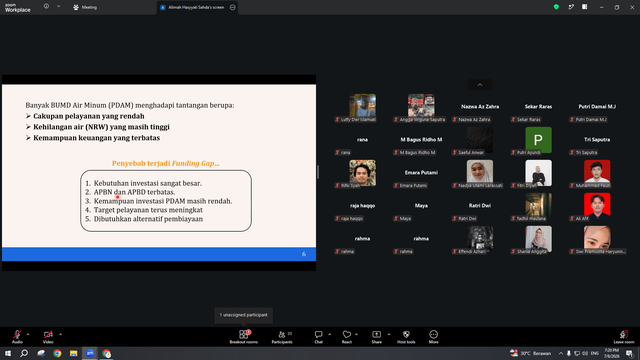Image resolution: width=640 pixels, height=360 pixels.
Task: Select Angga Wiguna Saputra's video tile
Action: [421, 108]
